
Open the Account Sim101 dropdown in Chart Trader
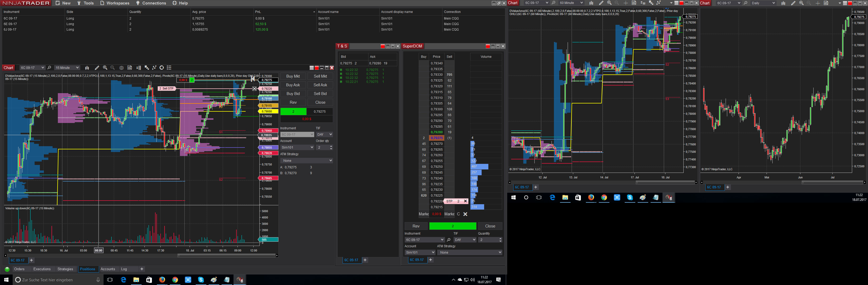[297, 147]
